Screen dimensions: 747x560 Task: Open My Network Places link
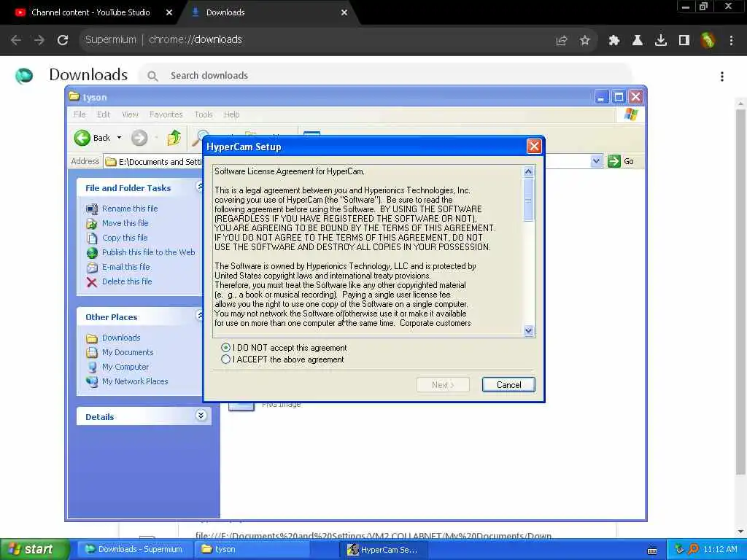[135, 381]
